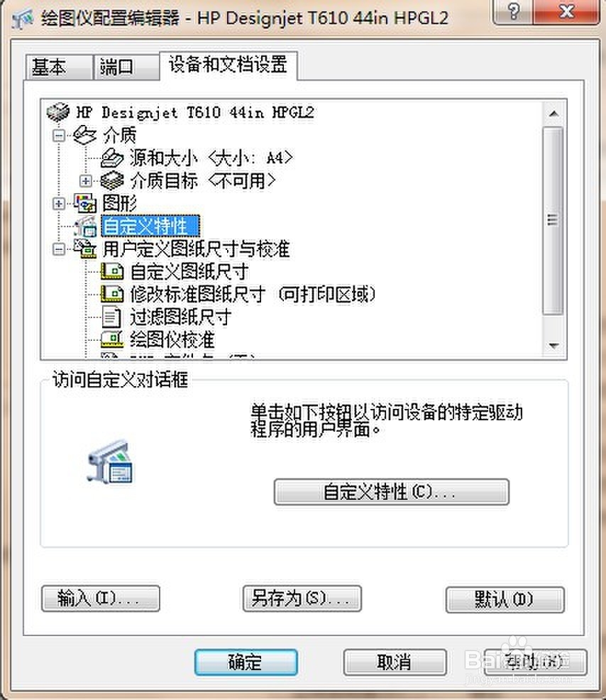Click the 过滤图纸尺寸 document icon
The width and height of the screenshot is (606, 700).
(111, 317)
